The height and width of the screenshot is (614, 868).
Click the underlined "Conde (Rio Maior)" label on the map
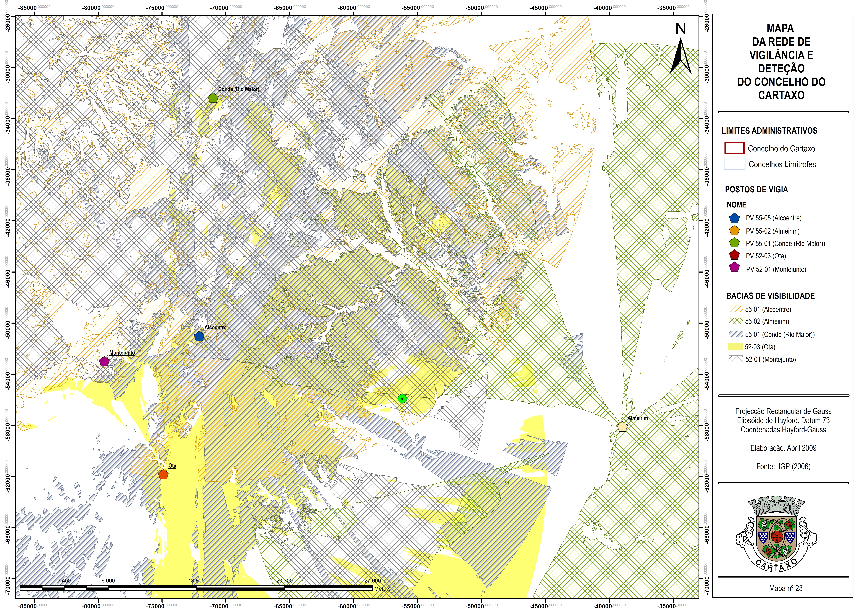tap(239, 89)
